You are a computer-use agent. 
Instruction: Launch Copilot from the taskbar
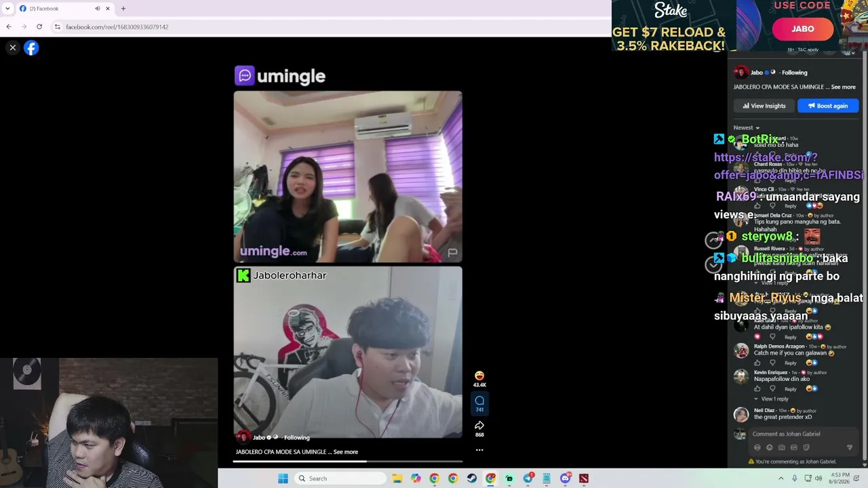416,479
